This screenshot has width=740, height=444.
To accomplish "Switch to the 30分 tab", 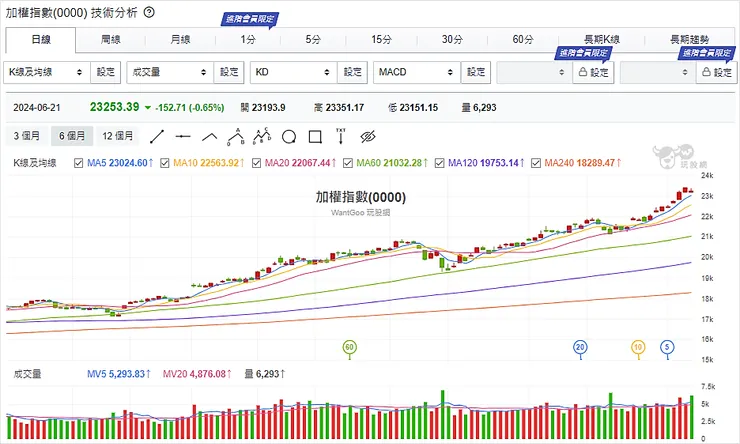I will 452,40.
